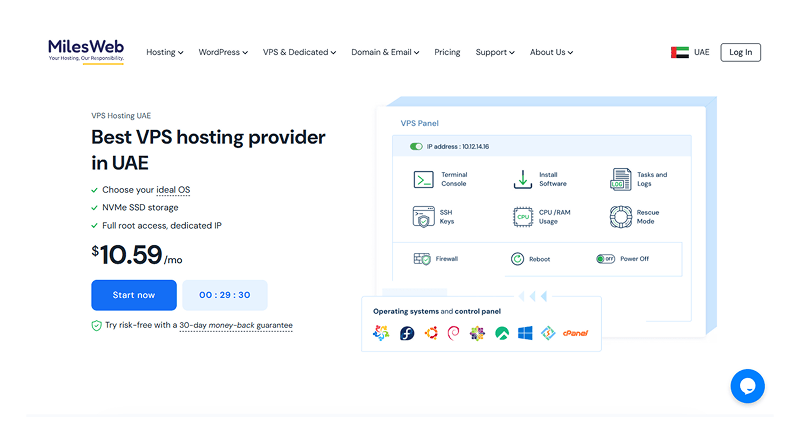800x445 pixels.
Task: Open VPS & Dedicated dropdown
Action: [299, 52]
